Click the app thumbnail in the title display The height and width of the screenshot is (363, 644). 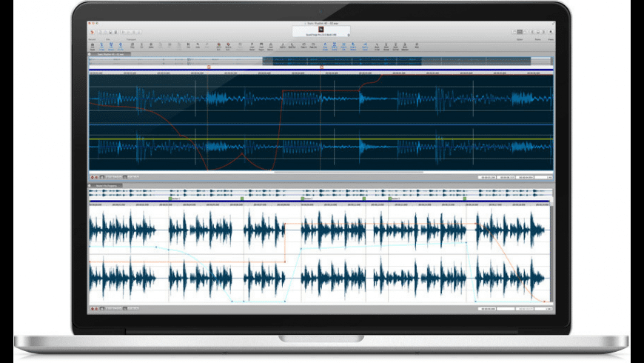tap(321, 29)
